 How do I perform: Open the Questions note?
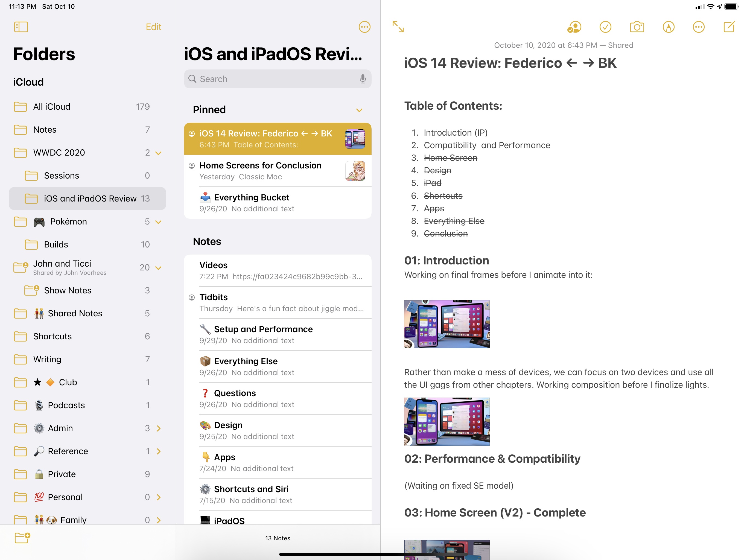point(278,399)
